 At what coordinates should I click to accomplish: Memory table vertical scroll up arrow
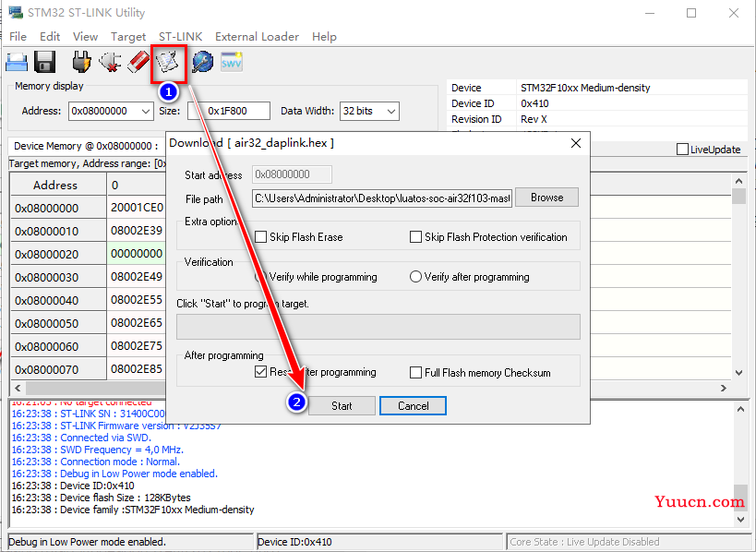click(738, 181)
